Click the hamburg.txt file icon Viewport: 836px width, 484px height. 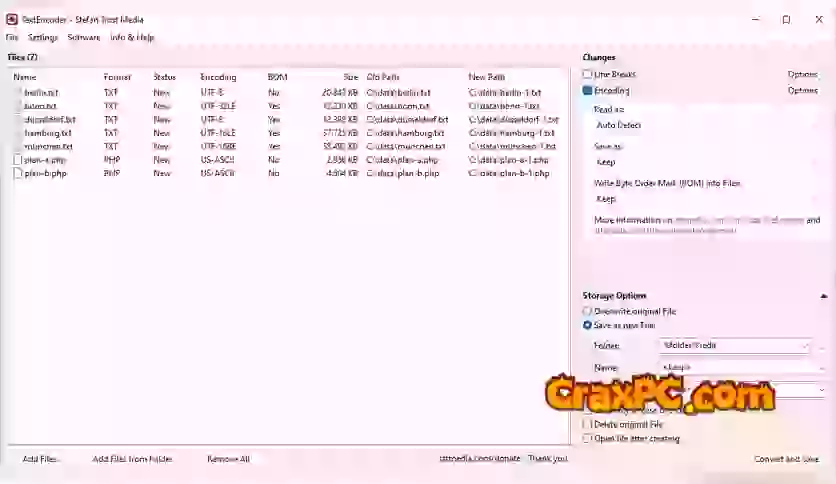point(18,133)
